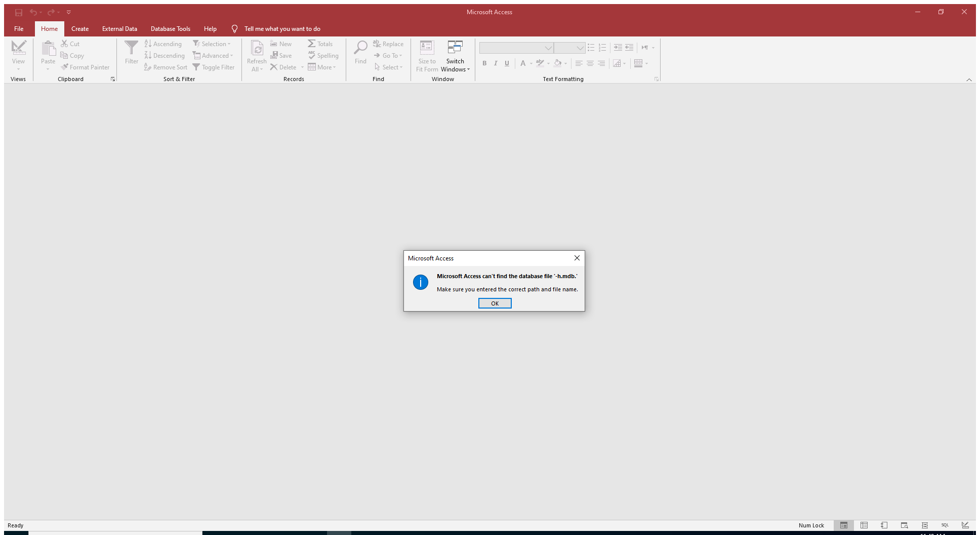The width and height of the screenshot is (980, 535).
Task: Select the Help tab
Action: click(210, 29)
